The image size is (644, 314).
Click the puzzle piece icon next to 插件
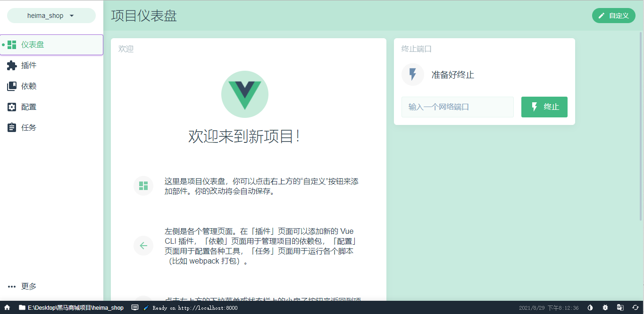[x=12, y=66]
